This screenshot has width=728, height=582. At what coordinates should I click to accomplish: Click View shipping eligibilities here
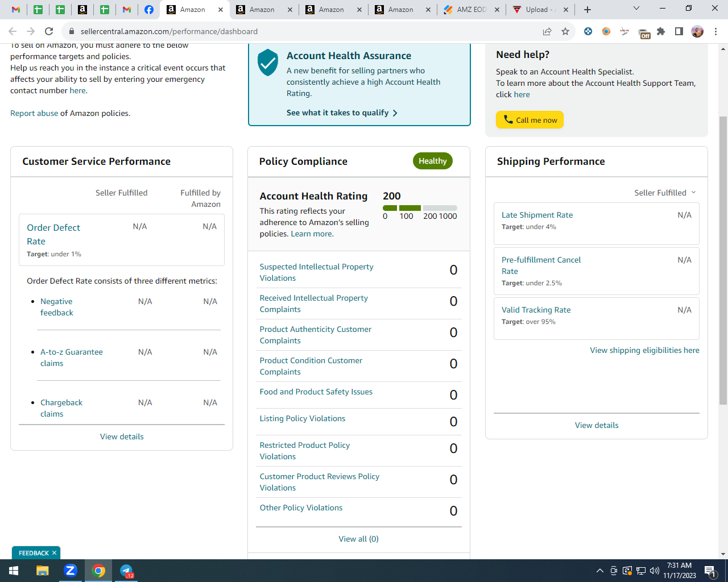(644, 350)
